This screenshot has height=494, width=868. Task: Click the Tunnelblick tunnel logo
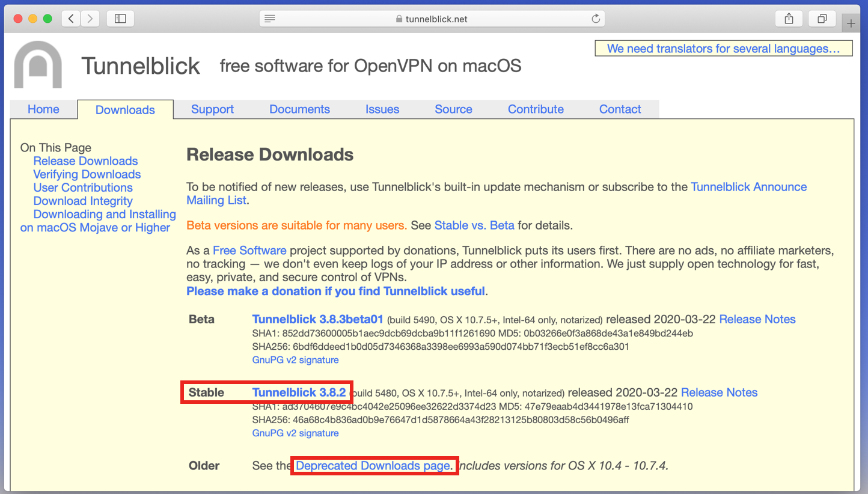click(38, 65)
